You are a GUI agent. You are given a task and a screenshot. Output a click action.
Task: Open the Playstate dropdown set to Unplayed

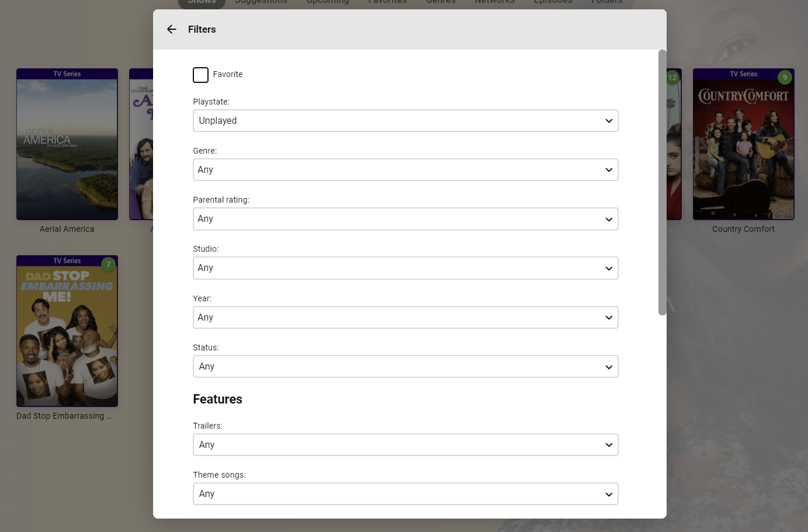405,121
